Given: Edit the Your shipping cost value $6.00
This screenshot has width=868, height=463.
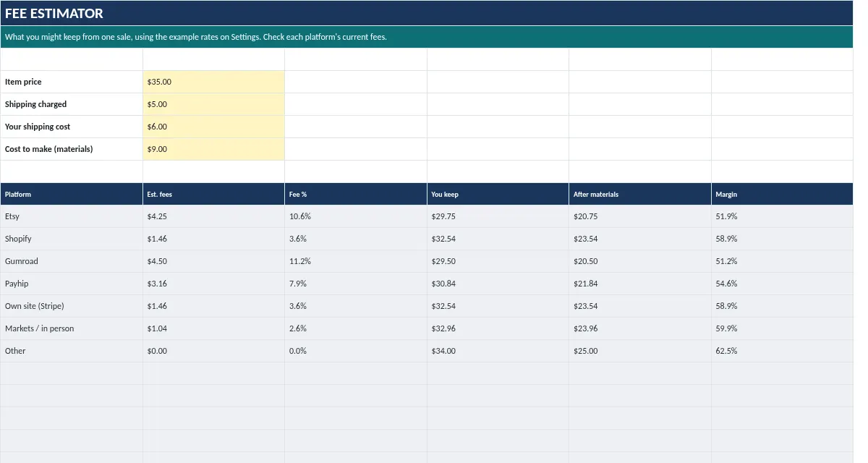Looking at the screenshot, I should (x=213, y=127).
